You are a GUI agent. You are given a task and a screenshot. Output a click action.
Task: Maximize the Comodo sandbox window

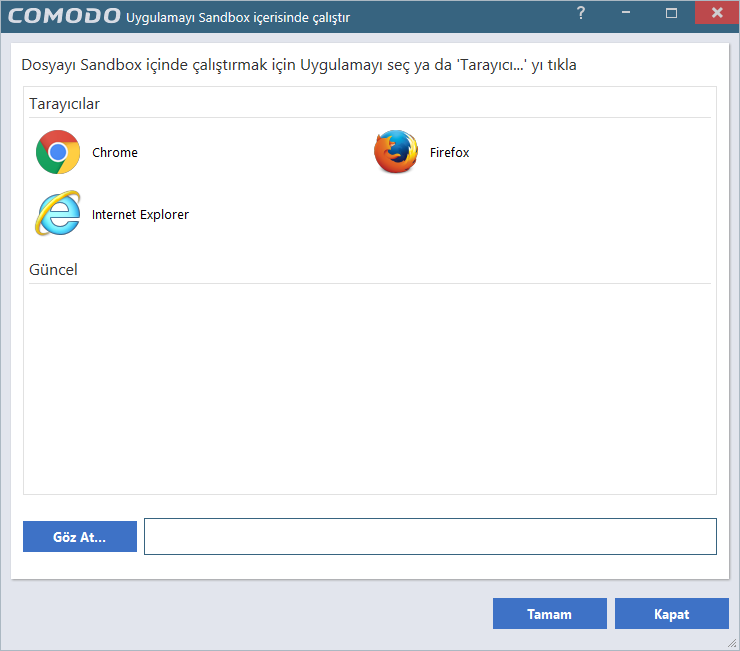671,13
